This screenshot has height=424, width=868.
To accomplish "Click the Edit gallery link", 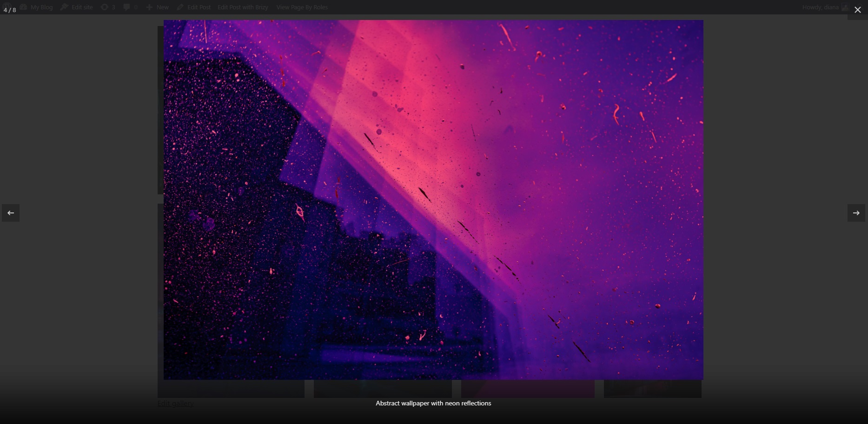I will coord(175,403).
